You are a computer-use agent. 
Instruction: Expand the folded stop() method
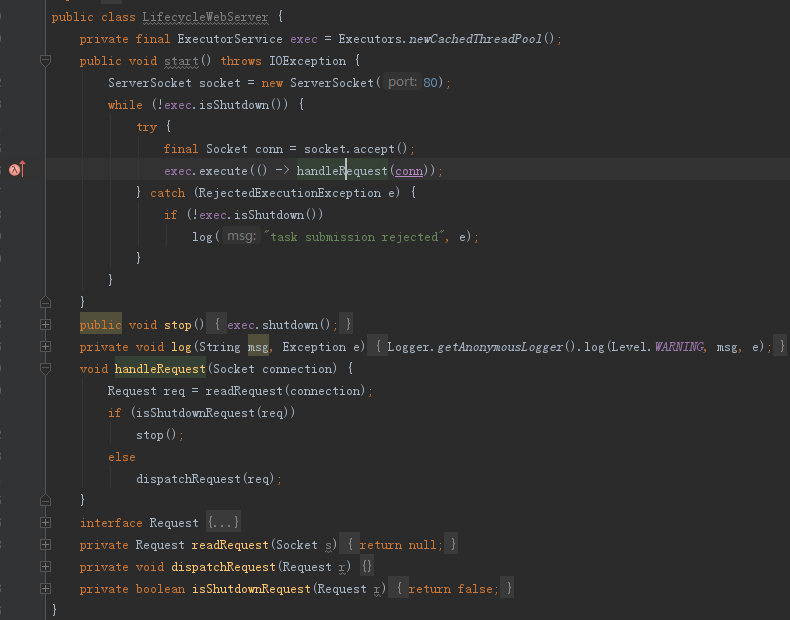(x=45, y=325)
